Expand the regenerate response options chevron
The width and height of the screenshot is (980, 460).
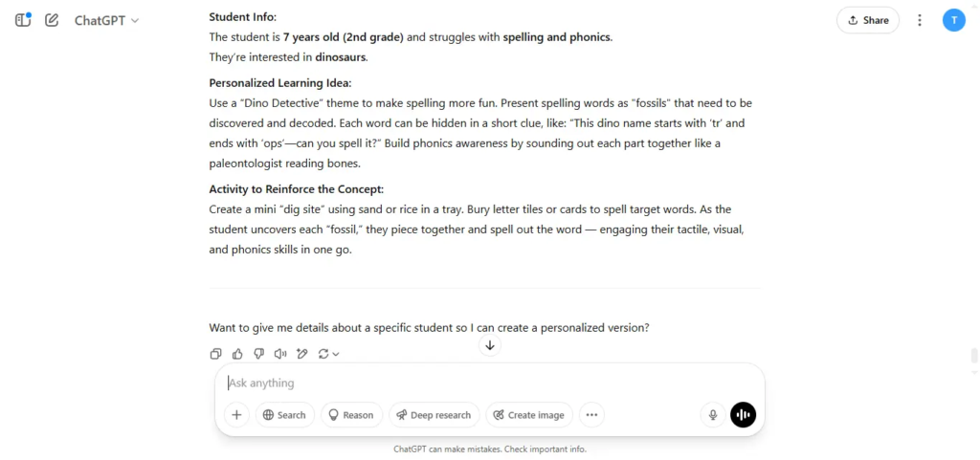[x=336, y=354]
